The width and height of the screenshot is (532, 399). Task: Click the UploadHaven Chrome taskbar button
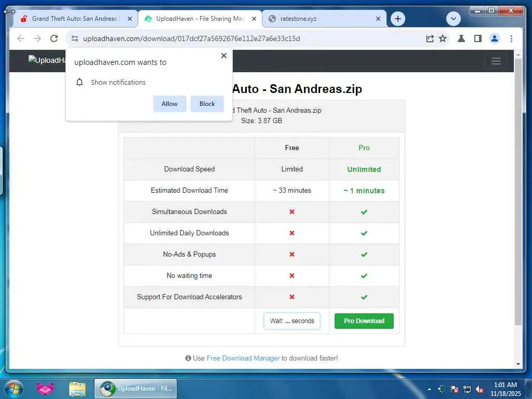click(x=136, y=389)
